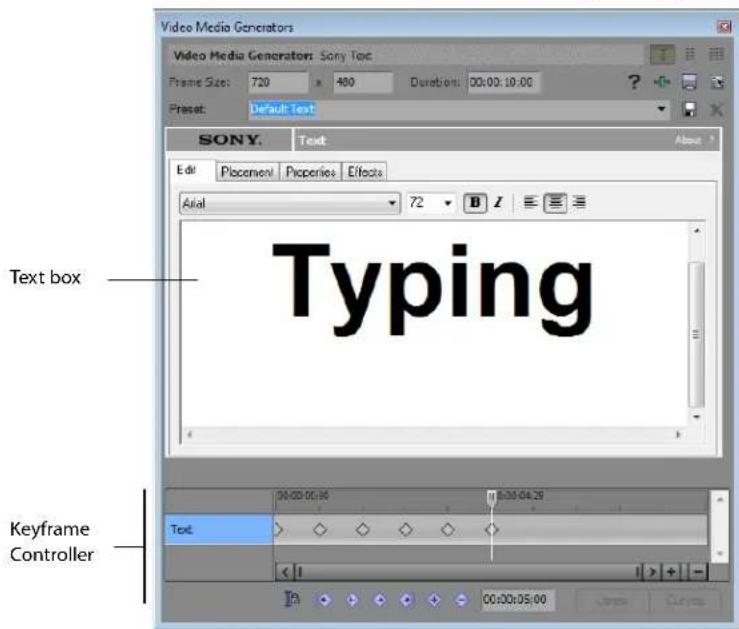This screenshot has width=739, height=629.
Task: Click the Delete Keyframe minus diamond button
Action: pos(461,600)
